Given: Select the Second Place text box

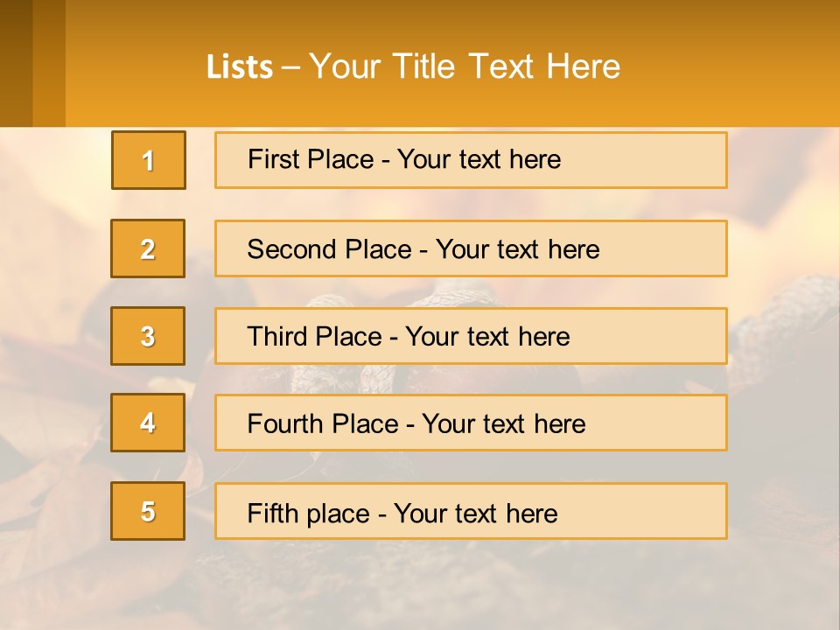Looking at the screenshot, I should [x=471, y=248].
